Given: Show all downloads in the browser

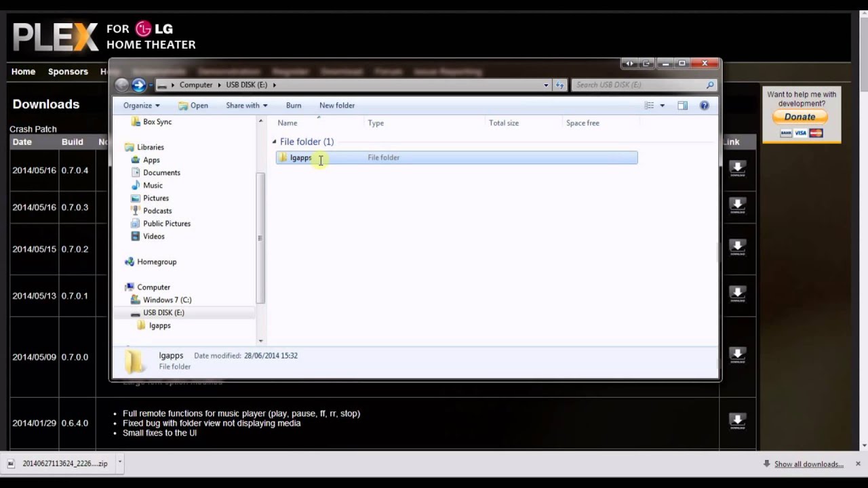Looking at the screenshot, I should (809, 464).
